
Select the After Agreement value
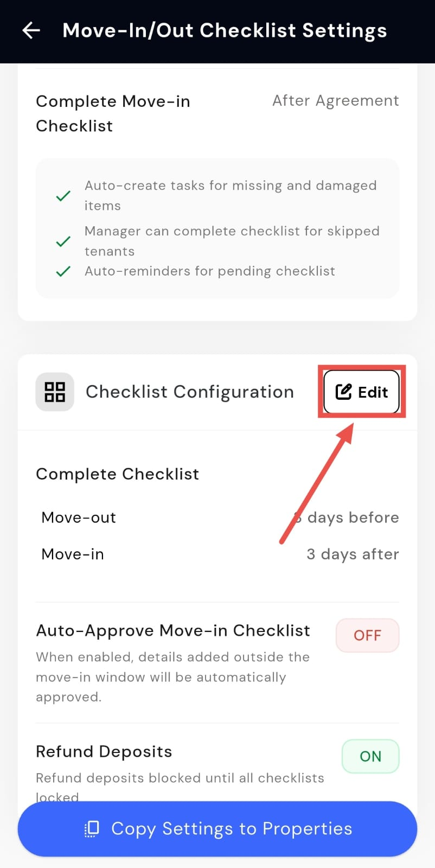(335, 101)
